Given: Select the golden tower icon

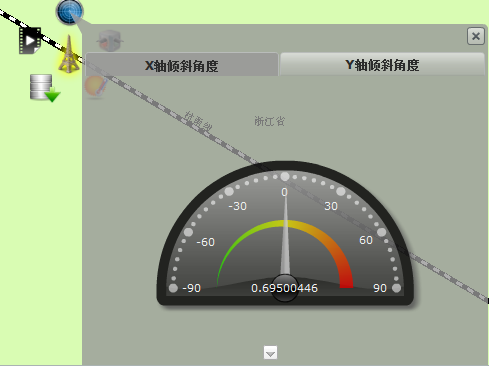Looking at the screenshot, I should click(69, 54).
